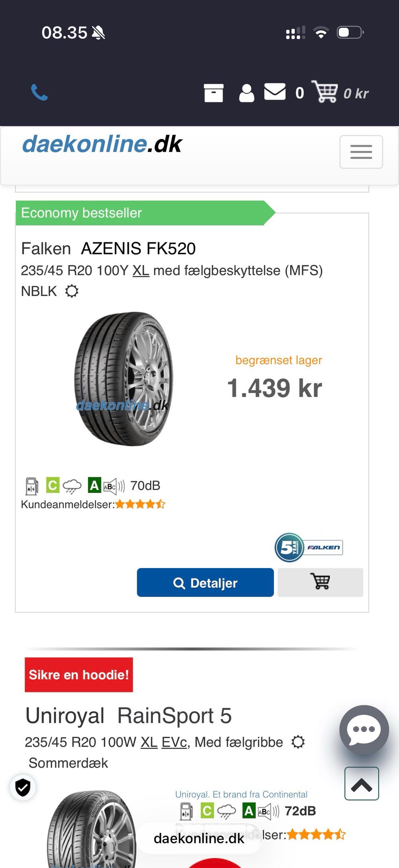Viewport: 399px width, 868px height.
Task: Tap the Sikre en hoodie! promo banner
Action: click(x=79, y=675)
